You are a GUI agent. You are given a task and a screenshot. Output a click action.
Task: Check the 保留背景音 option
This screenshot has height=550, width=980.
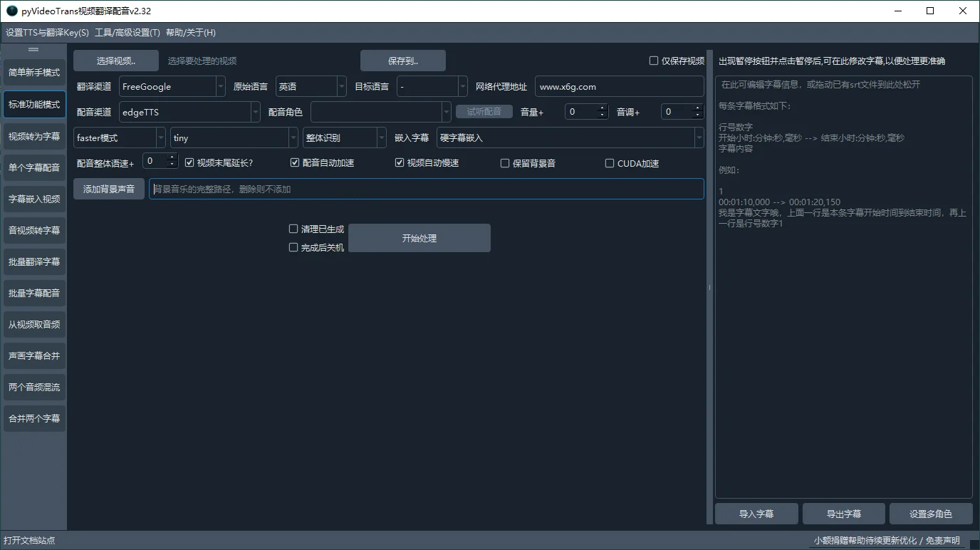pos(504,163)
